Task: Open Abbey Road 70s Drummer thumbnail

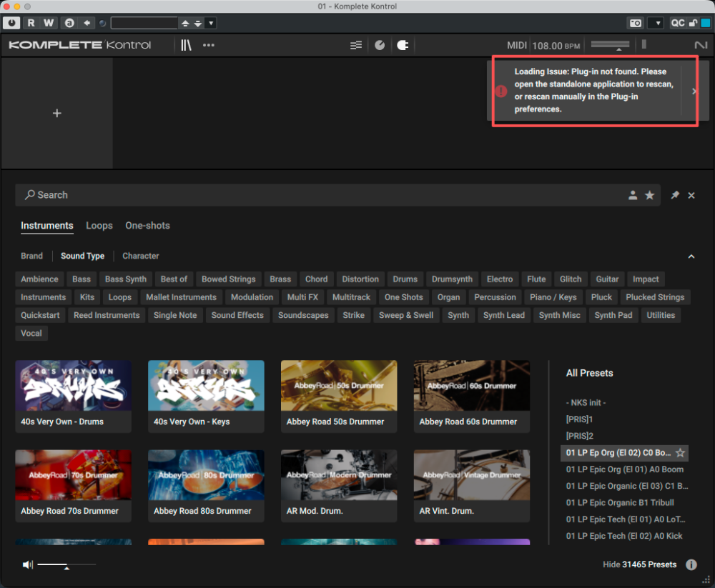Action: pos(74,486)
